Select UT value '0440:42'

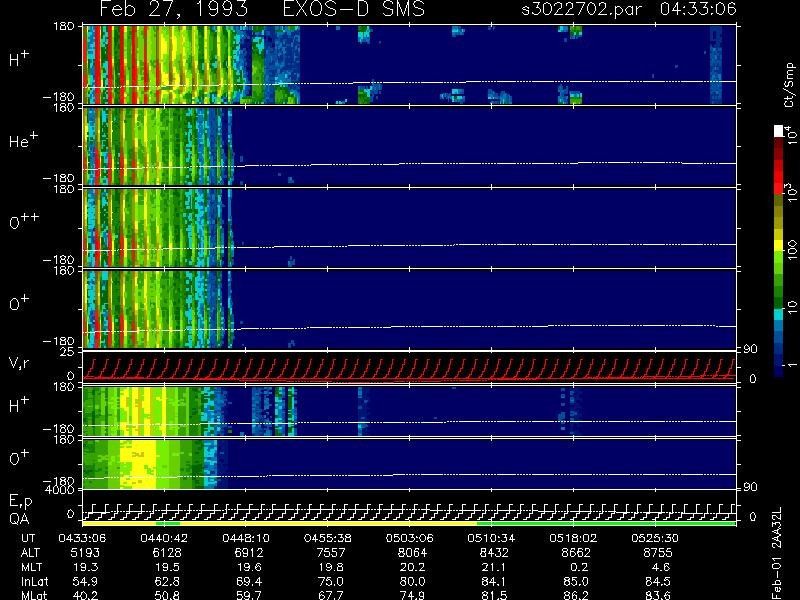pyautogui.click(x=164, y=538)
